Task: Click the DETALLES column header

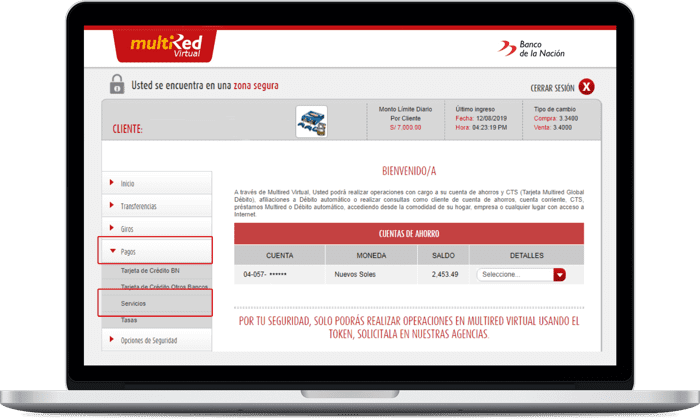Action: (527, 255)
